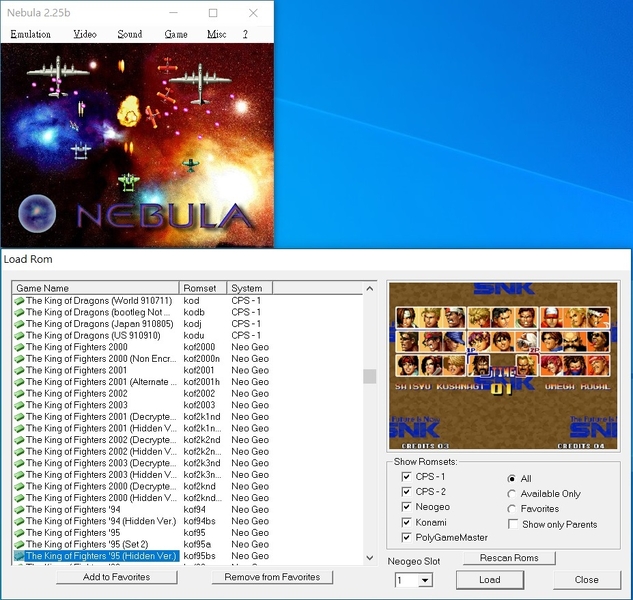633x600 pixels.
Task: Open the Emulation menu
Action: click(31, 34)
